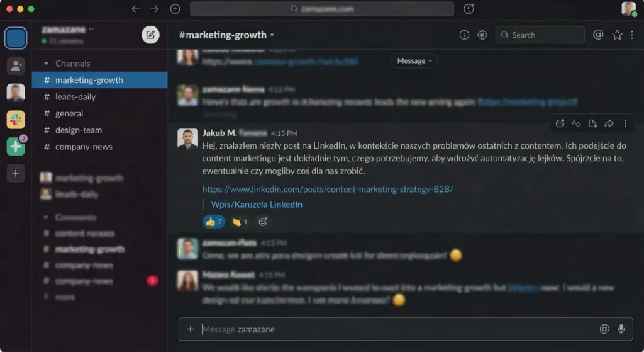Collapse the blurred Comments section in the sidebar
Screen dimensions: 644x352
pyautogui.click(x=46, y=217)
